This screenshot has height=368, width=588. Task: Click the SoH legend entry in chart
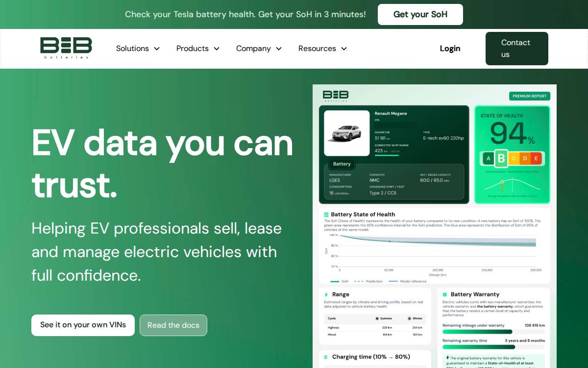tap(339, 282)
